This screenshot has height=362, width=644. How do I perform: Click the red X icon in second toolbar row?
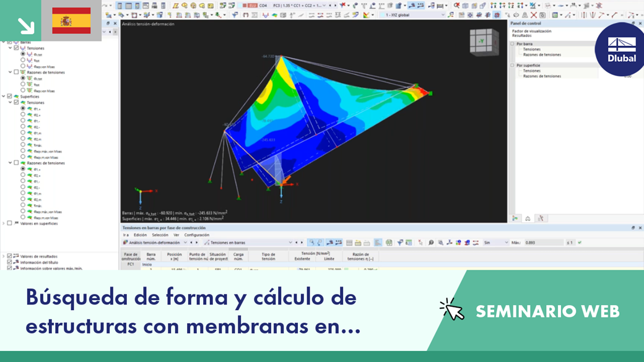[x=534, y=15]
